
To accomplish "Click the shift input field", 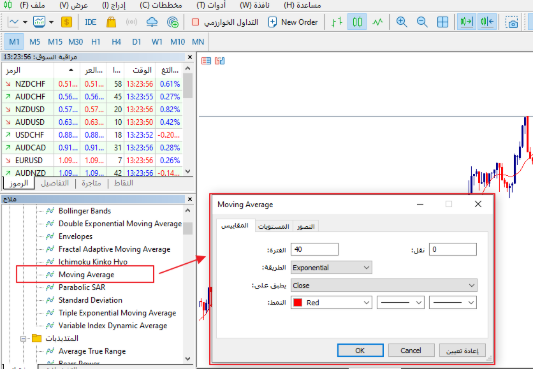I will point(453,250).
